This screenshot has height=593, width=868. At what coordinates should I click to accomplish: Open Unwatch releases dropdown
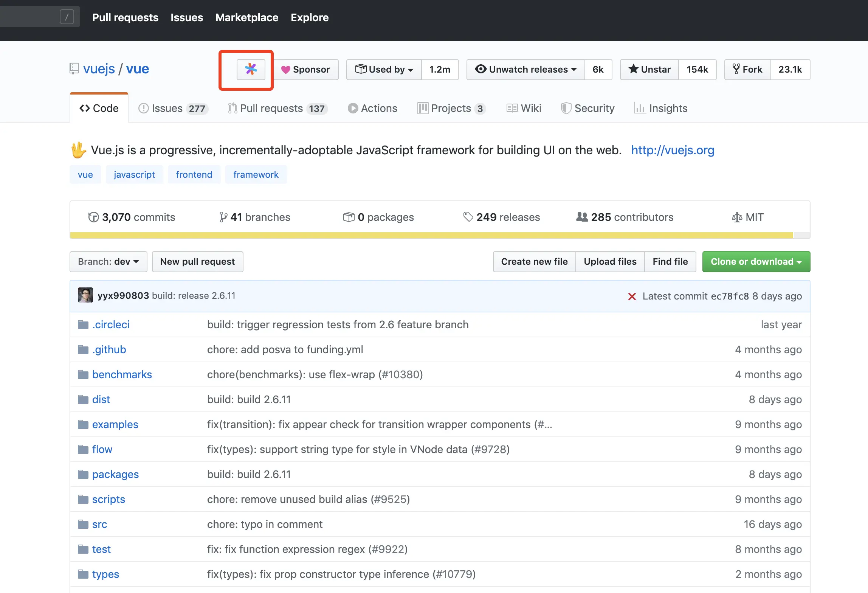526,70
